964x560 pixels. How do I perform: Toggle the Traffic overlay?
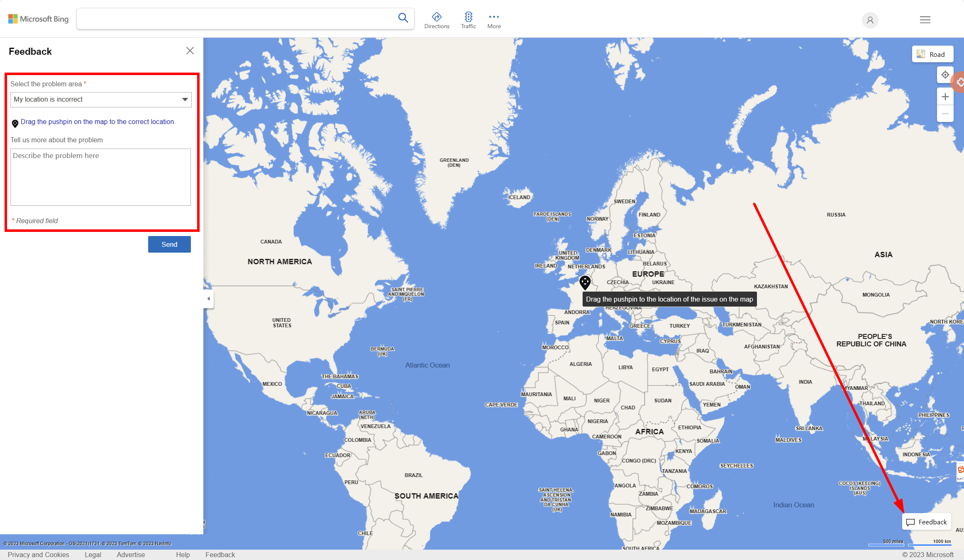click(468, 20)
